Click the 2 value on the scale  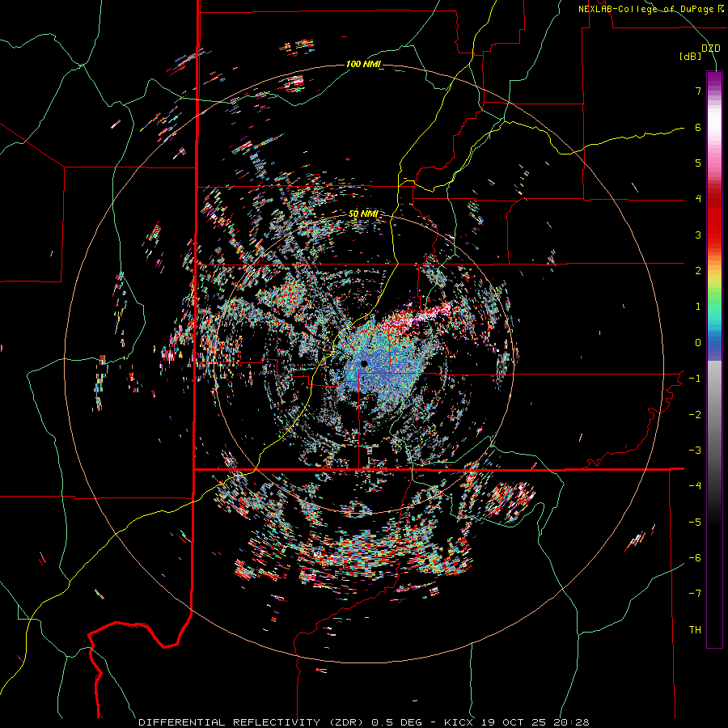[x=698, y=271]
